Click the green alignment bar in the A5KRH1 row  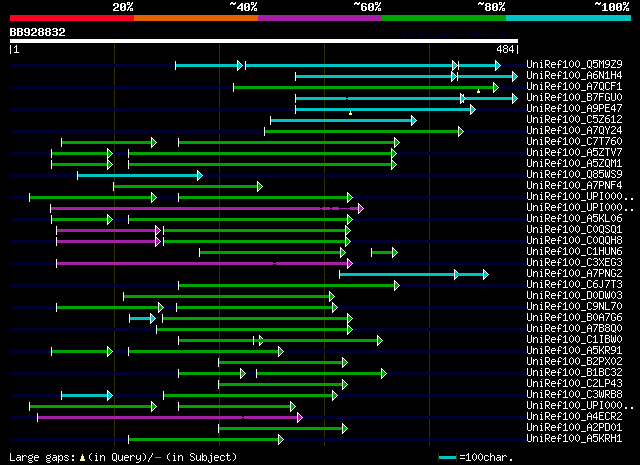(206, 440)
